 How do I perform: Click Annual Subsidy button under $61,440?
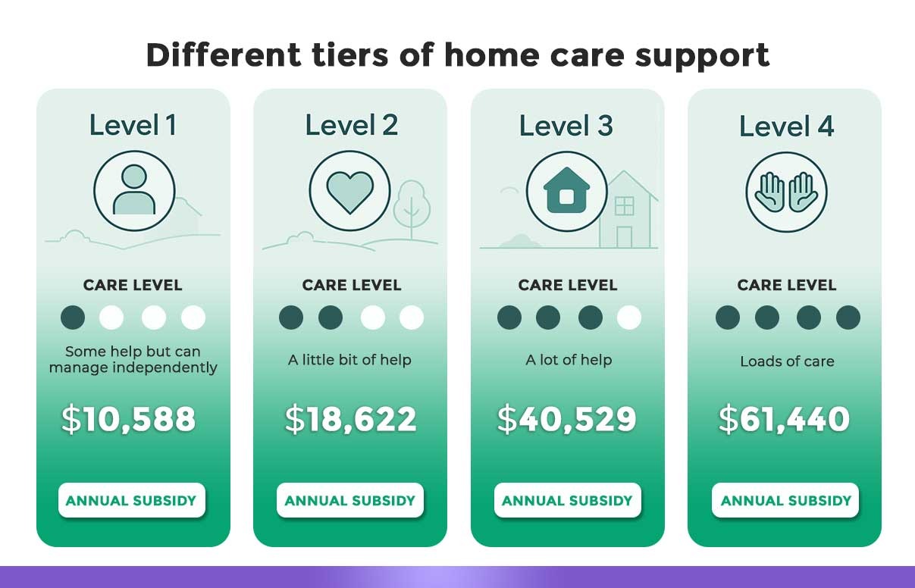(785, 500)
